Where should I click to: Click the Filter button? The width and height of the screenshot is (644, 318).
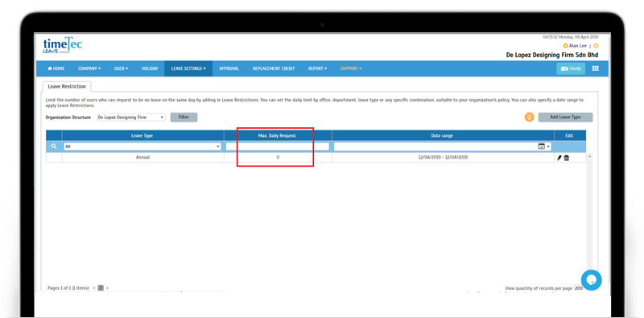click(x=184, y=117)
